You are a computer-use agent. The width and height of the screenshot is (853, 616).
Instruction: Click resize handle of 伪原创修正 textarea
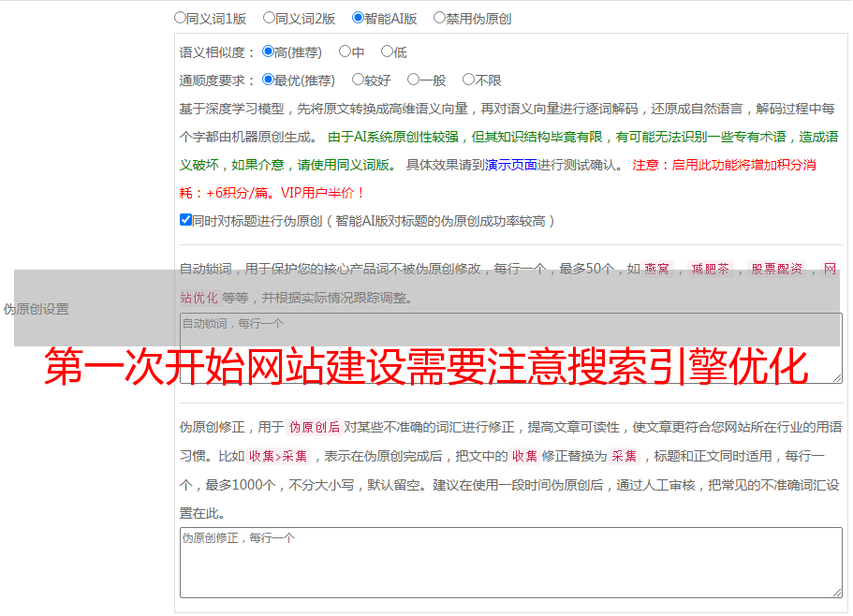pos(837,594)
